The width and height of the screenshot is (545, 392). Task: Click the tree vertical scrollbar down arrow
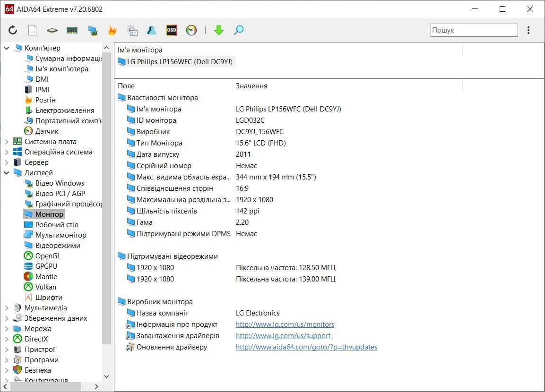point(107,377)
